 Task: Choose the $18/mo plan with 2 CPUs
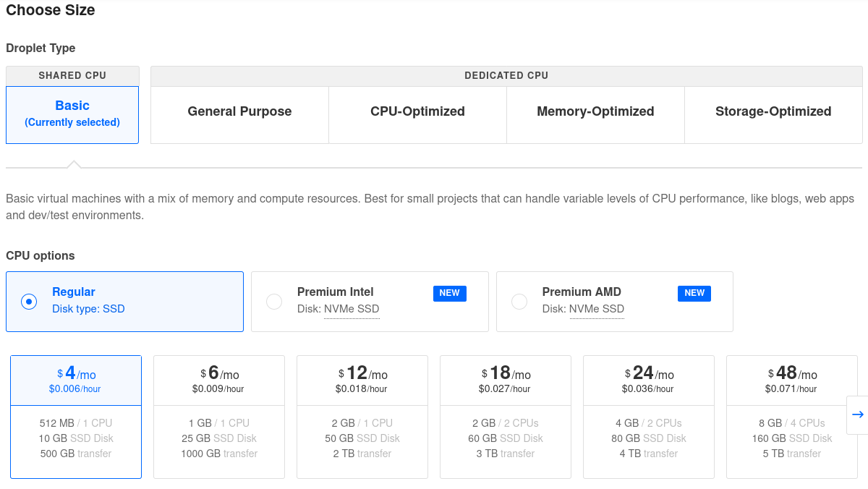(506, 417)
